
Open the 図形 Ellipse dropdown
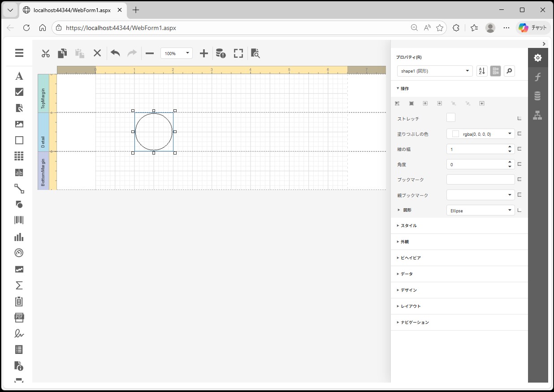tap(480, 211)
